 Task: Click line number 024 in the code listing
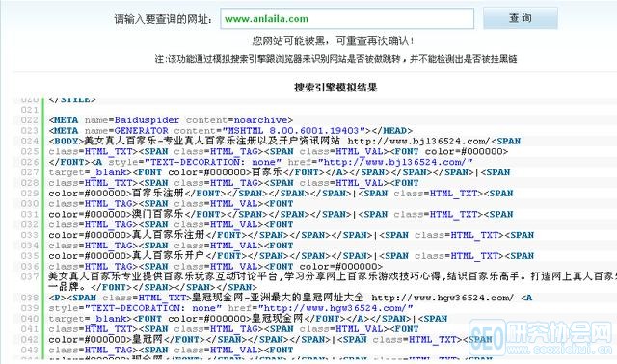coord(30,142)
